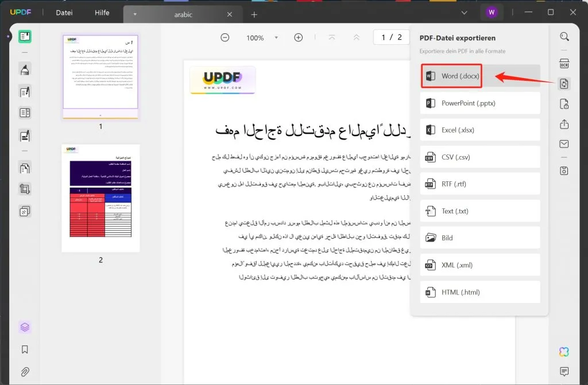Run OCR on the document
Screen dimensions: 588x385
pos(563,63)
